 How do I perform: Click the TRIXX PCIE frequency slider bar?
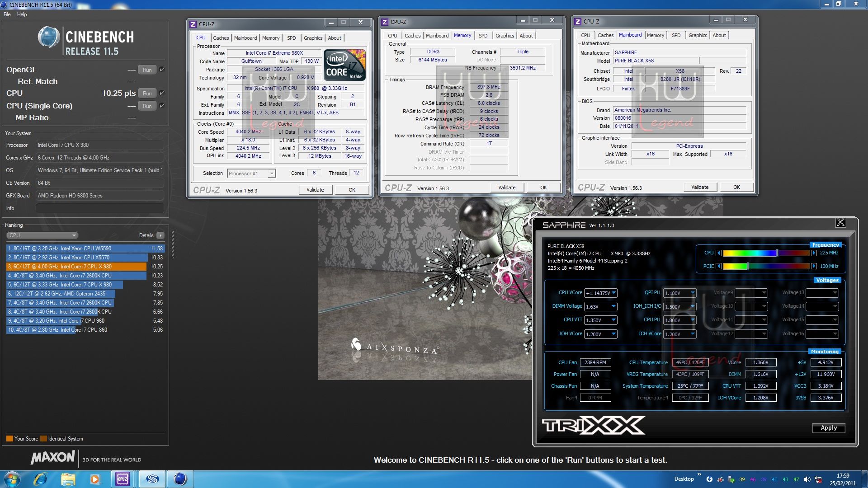point(766,266)
